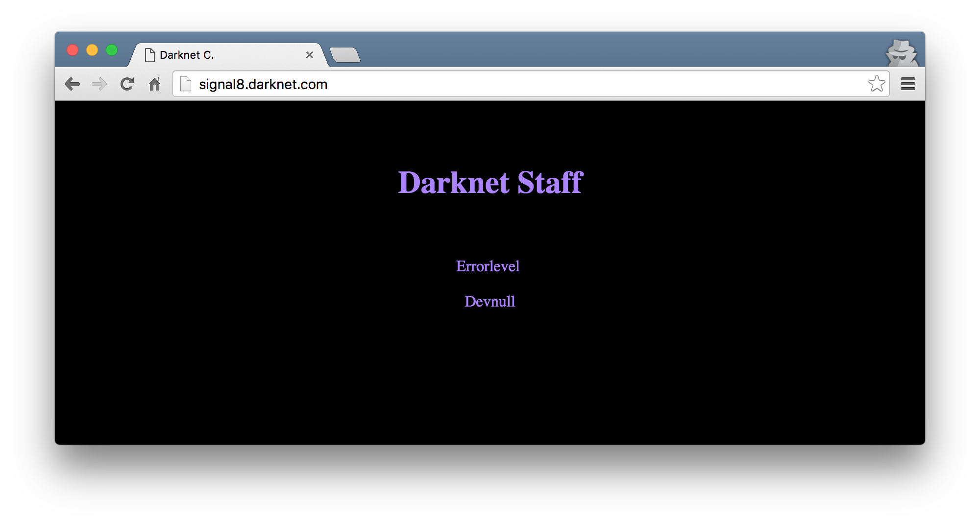The image size is (980, 523).
Task: Open the Chrome hamburger menu
Action: (908, 84)
